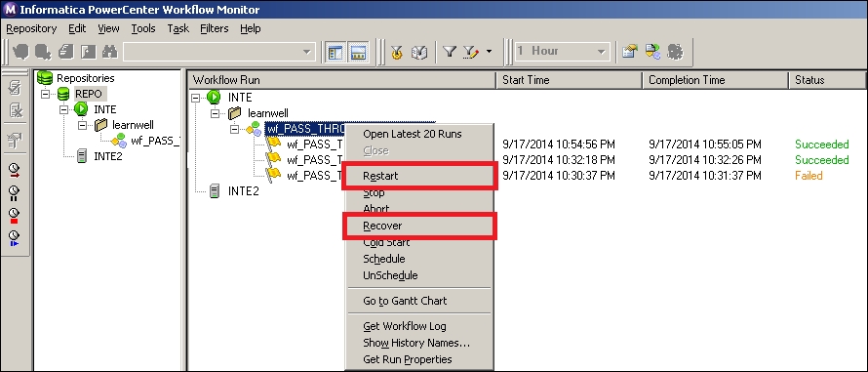Choose Schedule in the context menu
This screenshot has height=372, width=868.
pyautogui.click(x=419, y=259)
